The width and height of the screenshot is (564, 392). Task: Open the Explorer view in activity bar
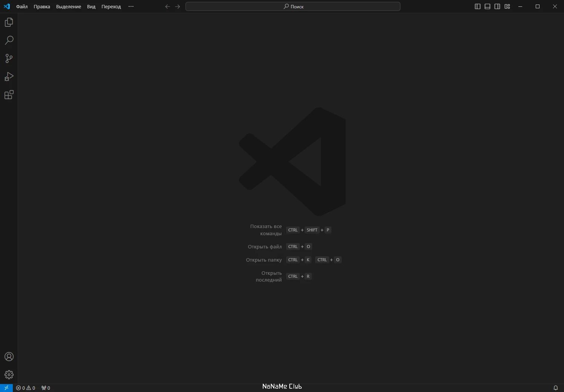coord(9,22)
